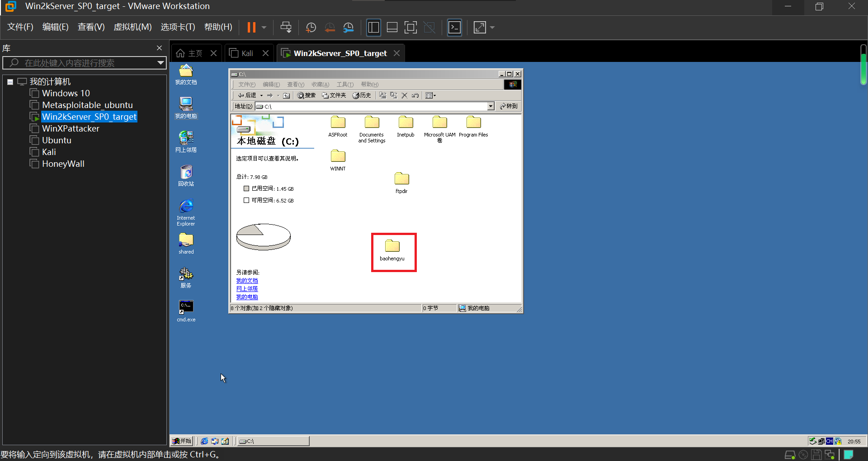Click Send Ctrl+Alt+Del toolbar icon
Image resolution: width=868 pixels, height=461 pixels.
286,28
